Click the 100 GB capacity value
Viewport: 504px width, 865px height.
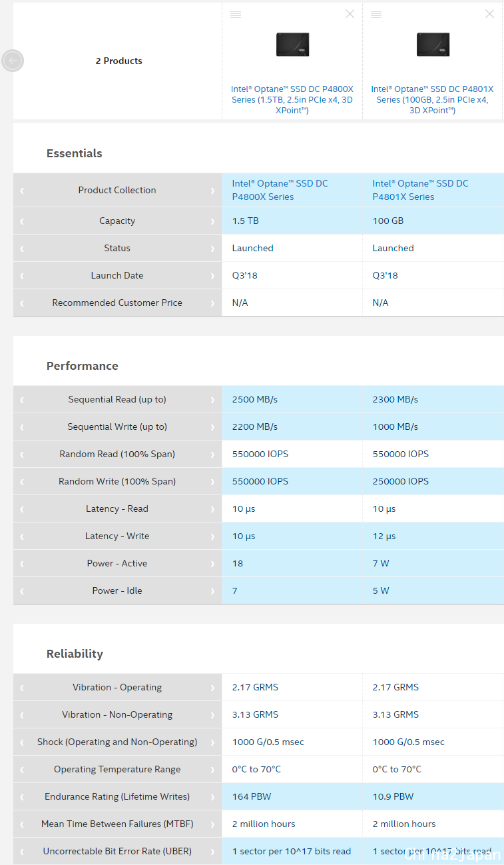click(x=388, y=221)
